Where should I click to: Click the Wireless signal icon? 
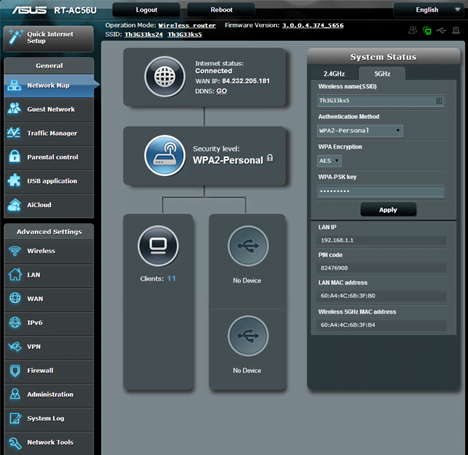pyautogui.click(x=15, y=251)
